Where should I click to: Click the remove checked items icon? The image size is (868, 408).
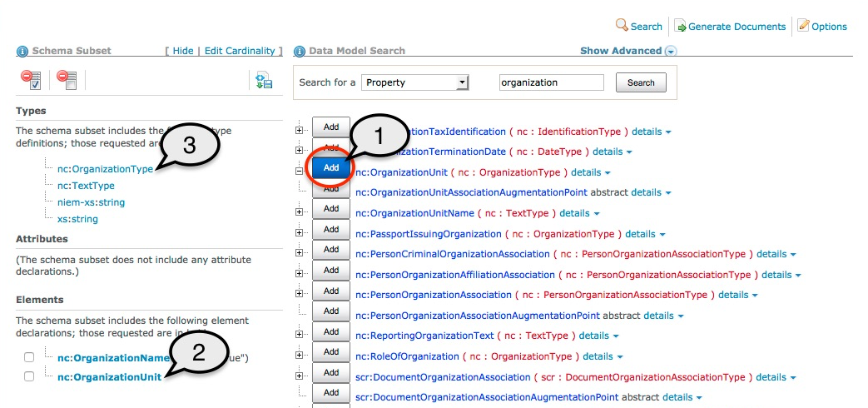click(x=31, y=80)
